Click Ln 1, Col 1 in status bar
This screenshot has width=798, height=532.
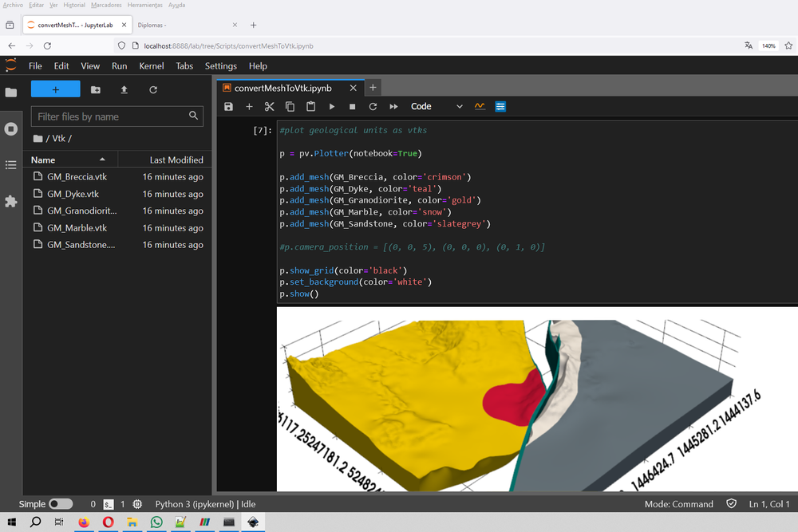coord(769,504)
